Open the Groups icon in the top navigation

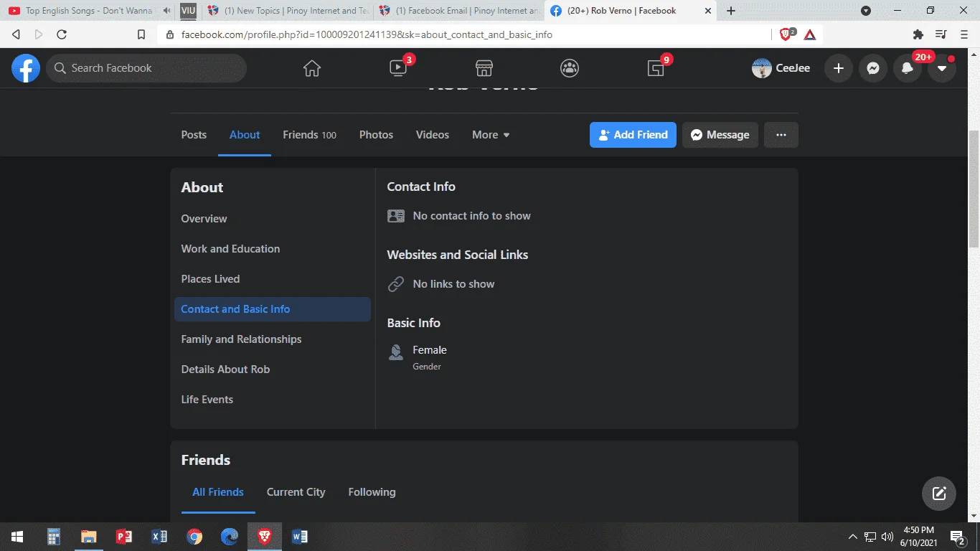pos(570,68)
